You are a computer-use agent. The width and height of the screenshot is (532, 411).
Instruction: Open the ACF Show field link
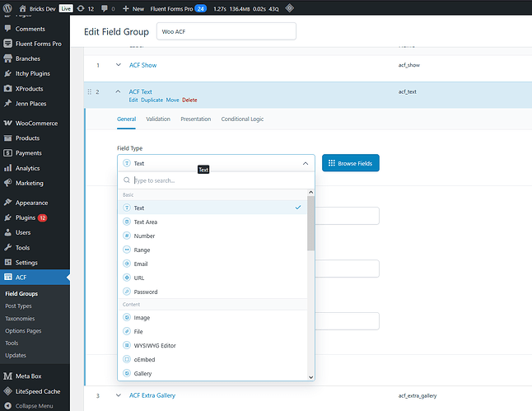[142, 65]
